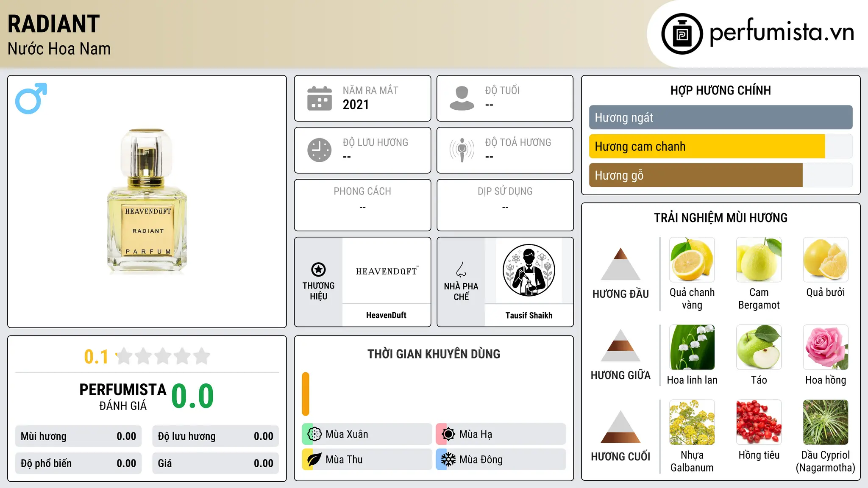Click the male gender symbol icon

[31, 98]
